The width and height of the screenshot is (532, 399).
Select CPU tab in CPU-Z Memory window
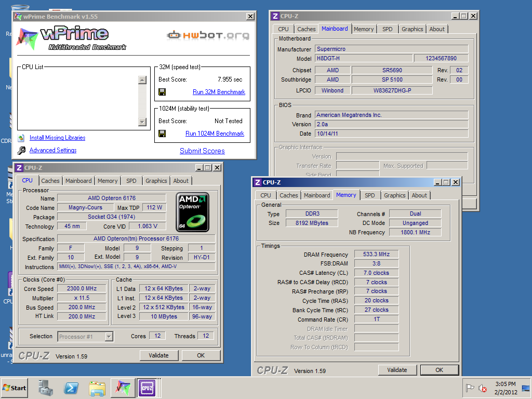(x=265, y=195)
